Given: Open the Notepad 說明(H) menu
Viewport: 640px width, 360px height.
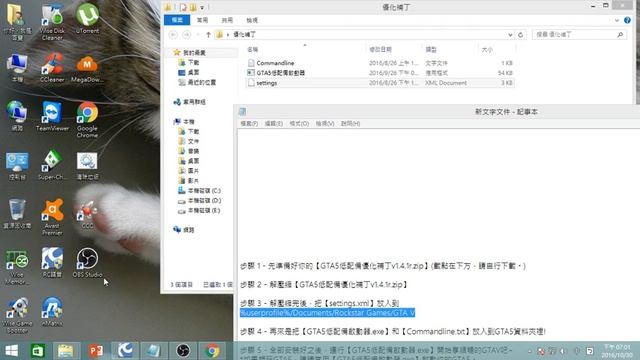Looking at the screenshot, I should coord(351,124).
